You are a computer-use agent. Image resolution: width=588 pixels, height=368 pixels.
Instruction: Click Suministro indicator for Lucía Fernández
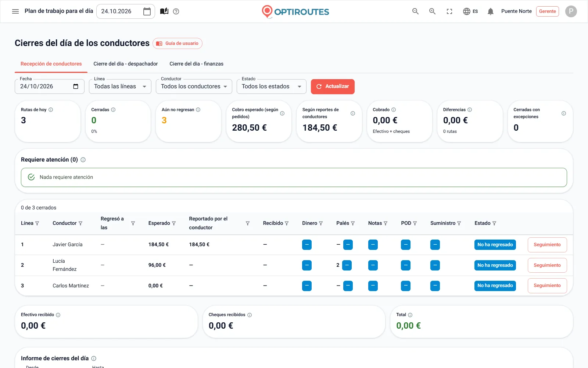pos(435,265)
